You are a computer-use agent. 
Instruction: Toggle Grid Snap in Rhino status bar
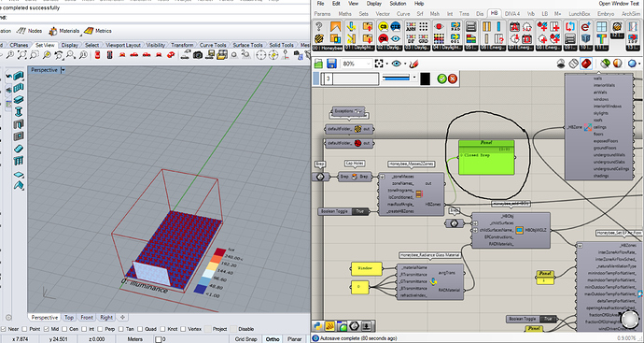click(245, 339)
